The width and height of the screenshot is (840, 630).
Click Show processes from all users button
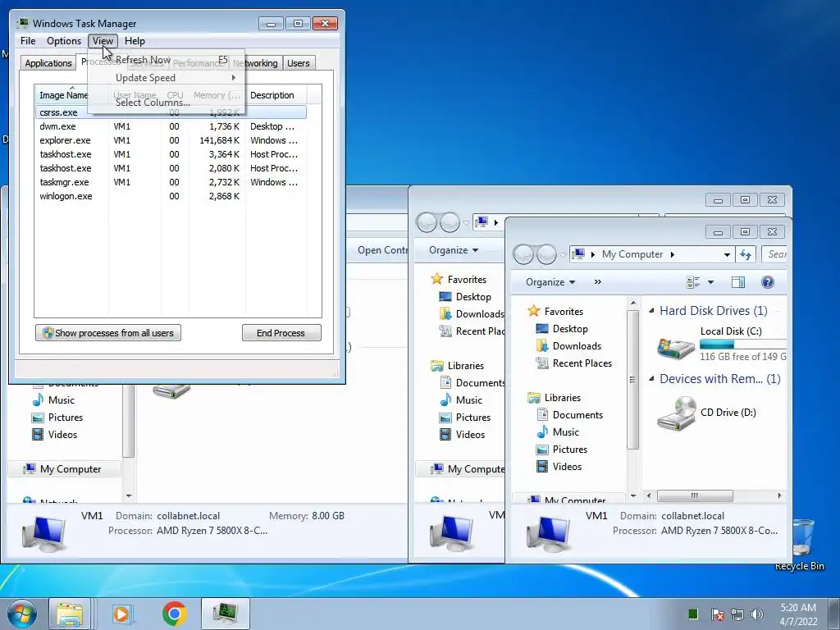click(x=108, y=333)
